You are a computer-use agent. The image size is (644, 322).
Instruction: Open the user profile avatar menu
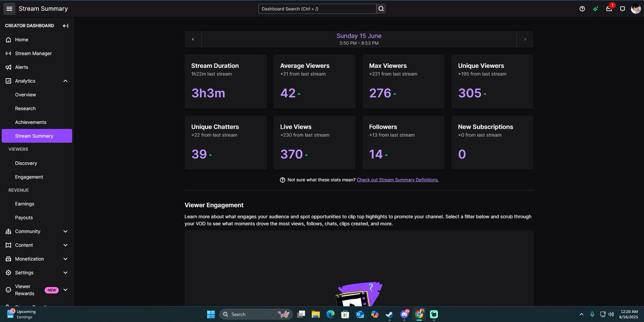(636, 9)
